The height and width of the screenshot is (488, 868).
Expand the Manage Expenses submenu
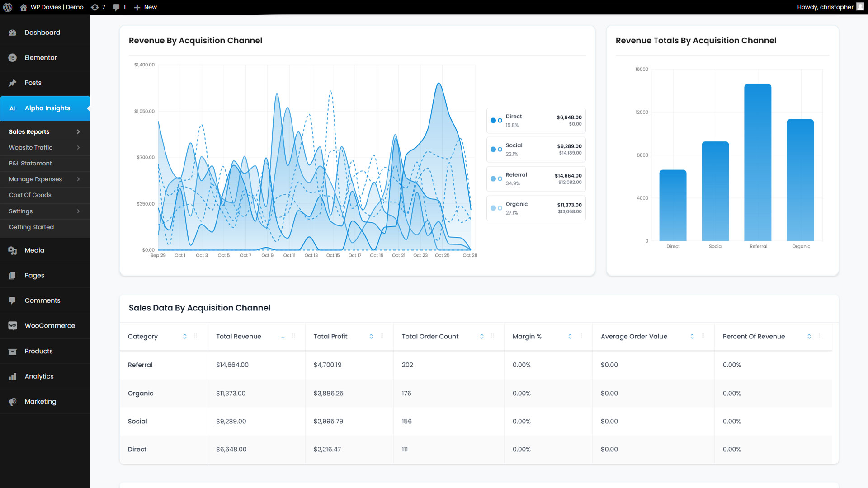click(78, 179)
